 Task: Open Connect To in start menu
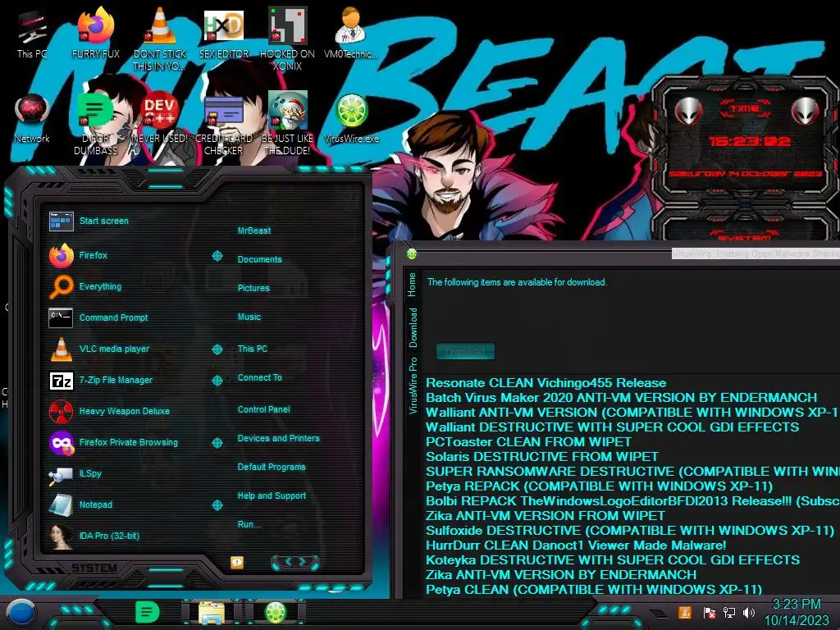tap(259, 377)
